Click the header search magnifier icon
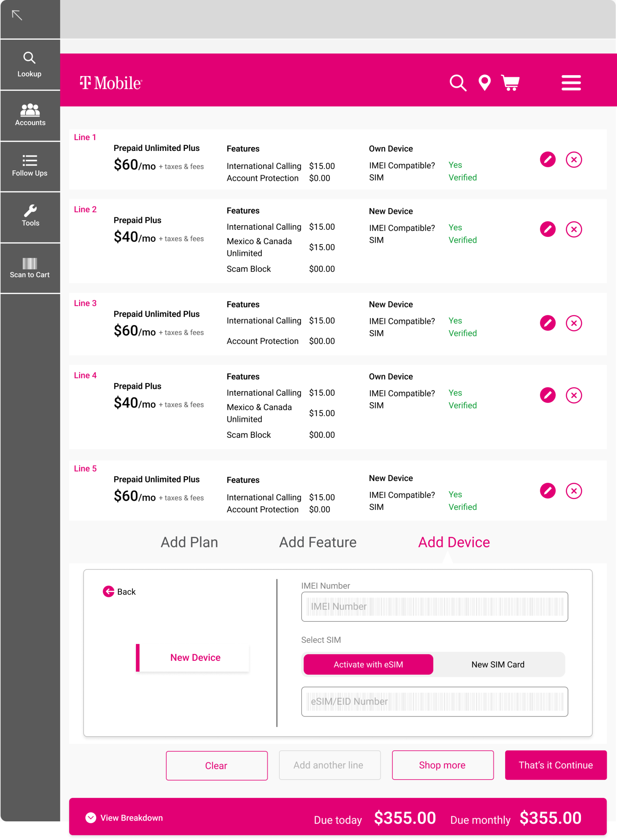This screenshot has height=840, width=617. [x=457, y=83]
